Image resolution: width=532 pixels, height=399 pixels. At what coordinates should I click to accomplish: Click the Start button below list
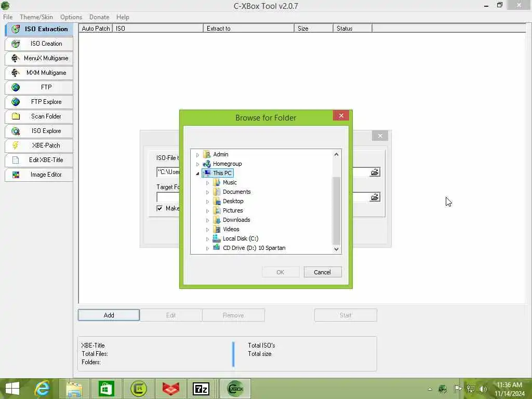pos(345,315)
